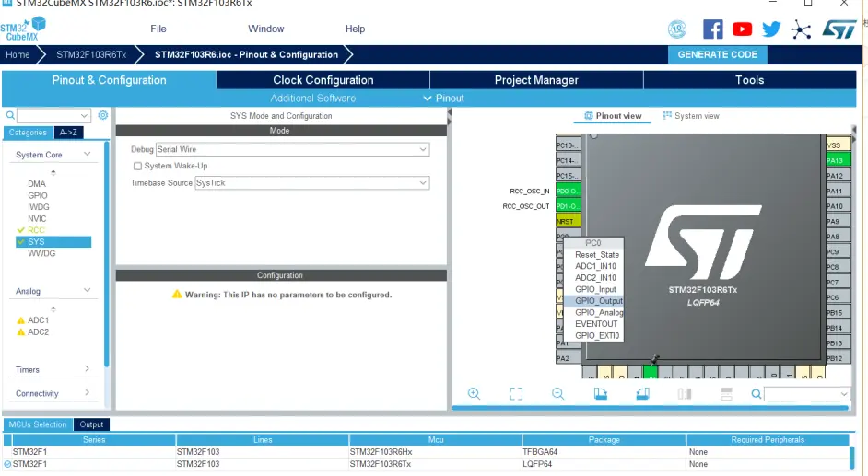Click the zoom out magnifier icon

tap(558, 394)
